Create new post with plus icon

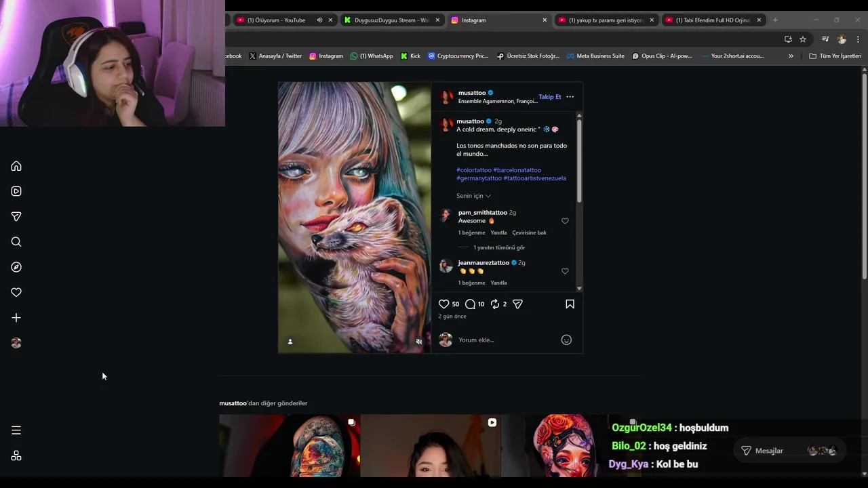click(16, 318)
